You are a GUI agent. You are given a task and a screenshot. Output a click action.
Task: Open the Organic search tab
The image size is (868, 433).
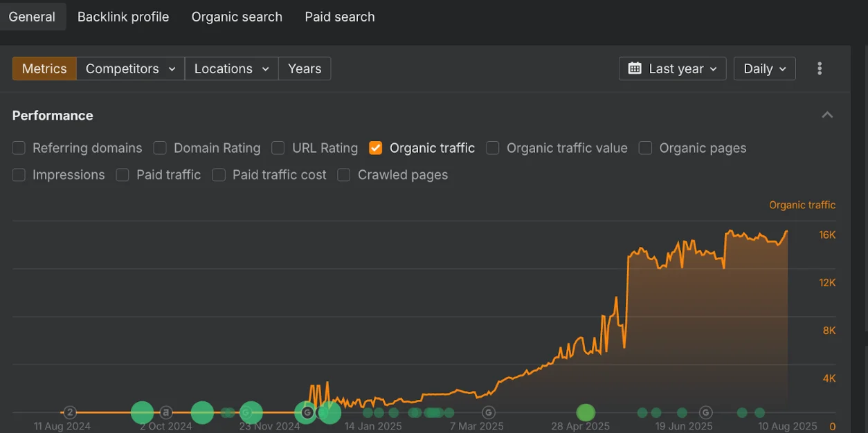pos(237,17)
